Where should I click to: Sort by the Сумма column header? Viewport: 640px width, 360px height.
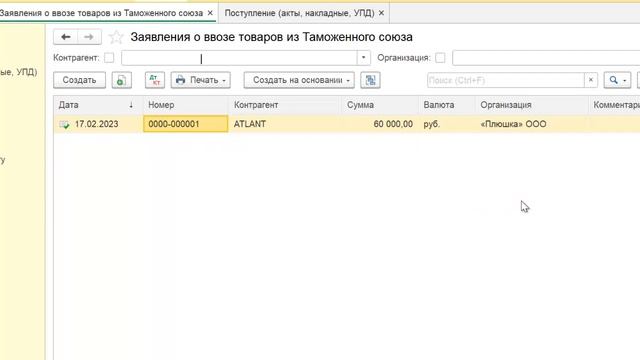(x=380, y=105)
